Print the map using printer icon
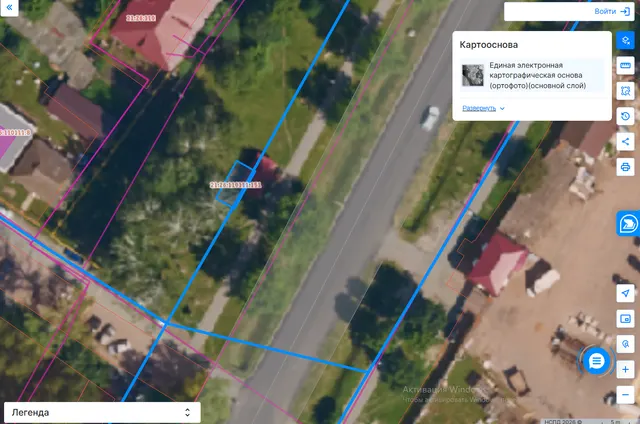This screenshot has width=640, height=424. 625,167
